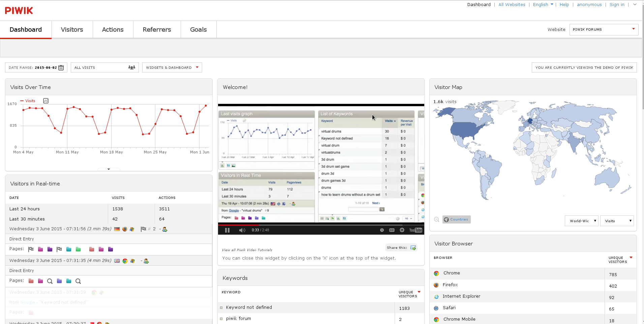The image size is (644, 324).
Task: Click first goal flag in 07:31:56 visit pages
Action: [31, 249]
